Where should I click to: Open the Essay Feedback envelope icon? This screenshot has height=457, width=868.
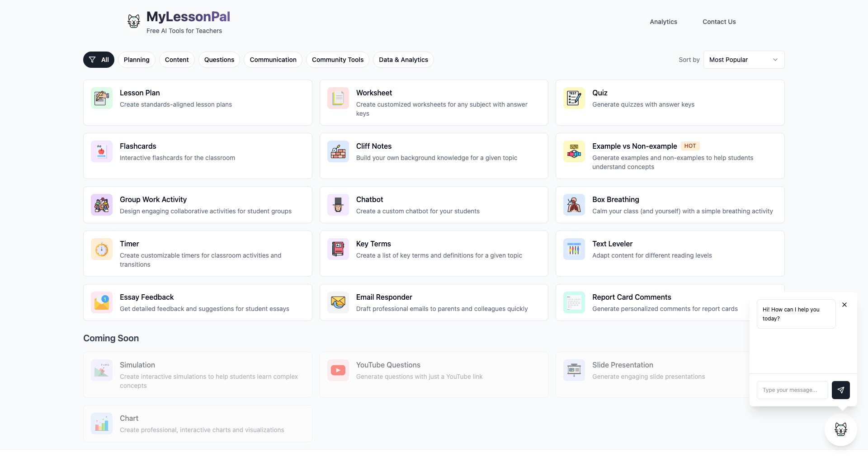(x=102, y=302)
